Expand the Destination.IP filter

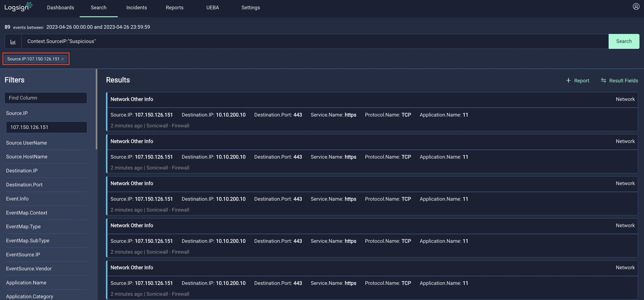pyautogui.click(x=22, y=171)
